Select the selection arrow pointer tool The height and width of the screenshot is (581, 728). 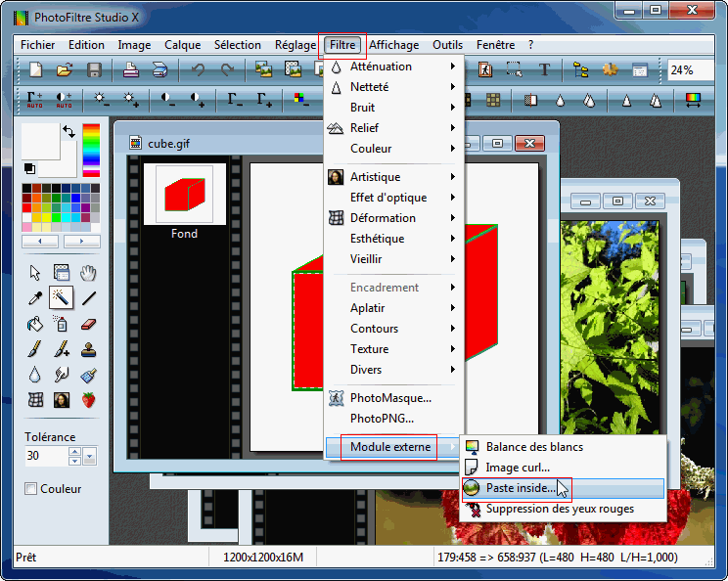[x=35, y=272]
